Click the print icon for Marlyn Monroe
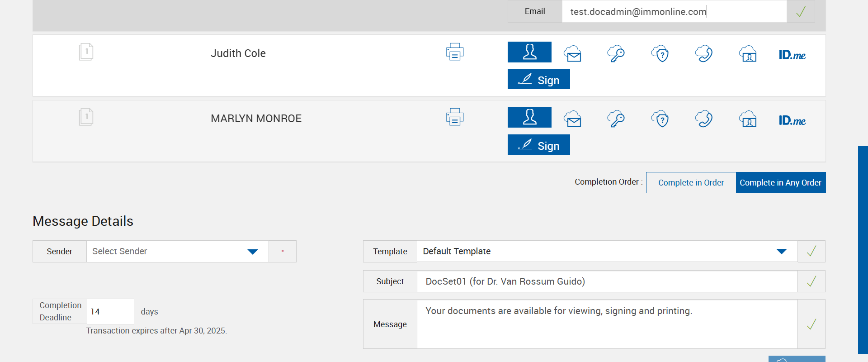Image resolution: width=868 pixels, height=362 pixels. (x=455, y=117)
